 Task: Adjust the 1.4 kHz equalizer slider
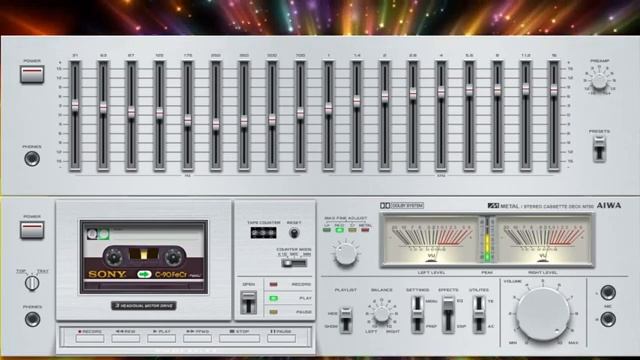coord(357,101)
